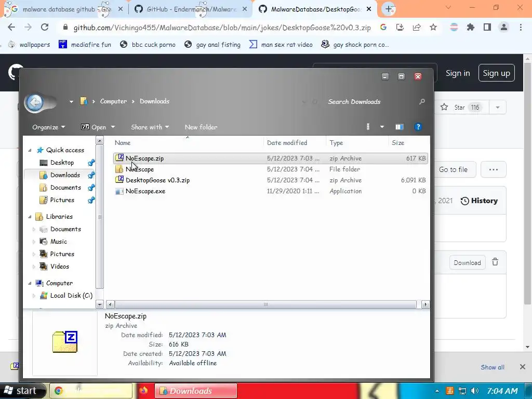Click the delete trash icon on GitHub
The image size is (532, 399).
(x=495, y=262)
